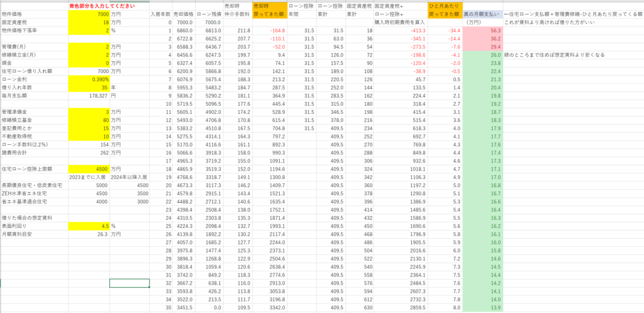Select the 真の月額支払い column header

click(x=483, y=13)
